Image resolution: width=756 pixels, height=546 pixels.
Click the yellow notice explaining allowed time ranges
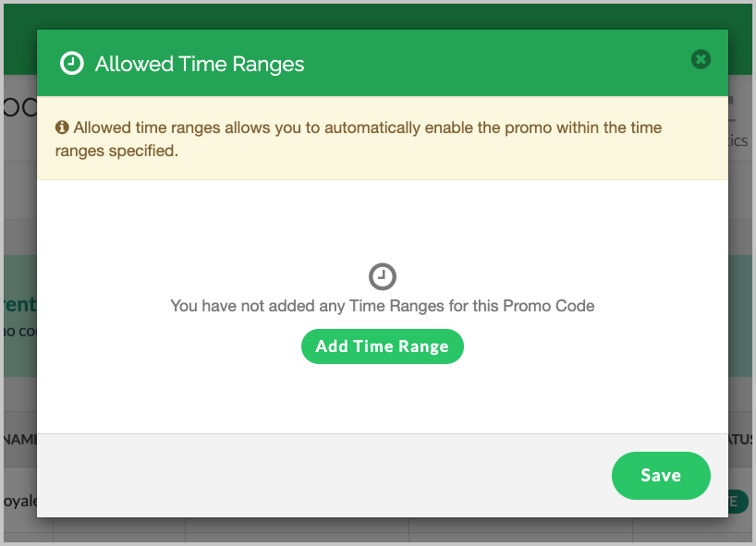coord(370,139)
